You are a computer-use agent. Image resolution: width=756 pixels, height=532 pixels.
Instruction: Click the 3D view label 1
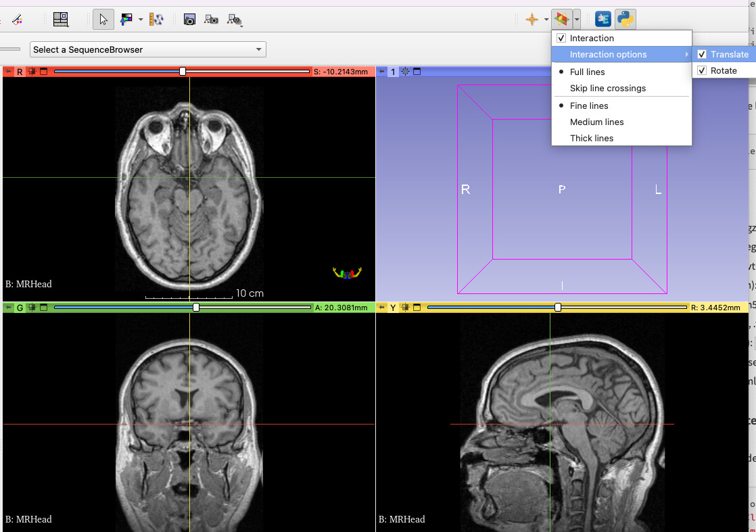click(x=394, y=72)
